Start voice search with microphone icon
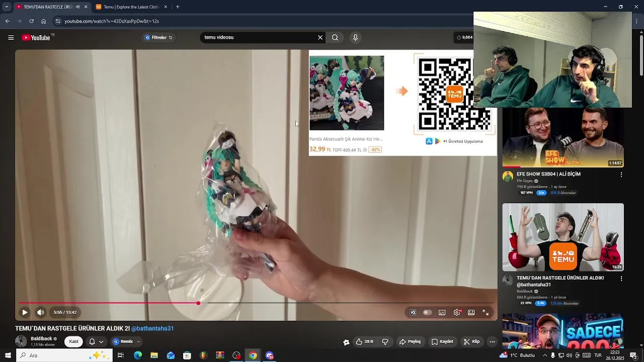The height and width of the screenshot is (362, 644). (x=355, y=37)
